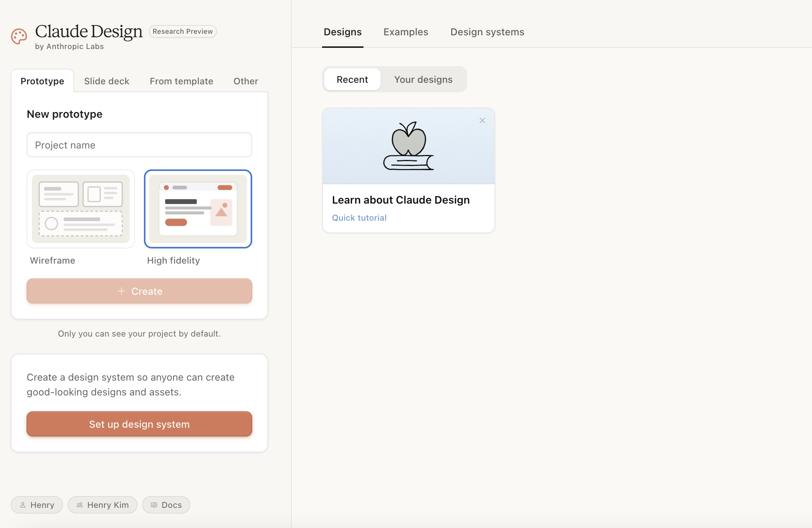Click the Research Preview badge
This screenshot has width=812, height=528.
(183, 32)
